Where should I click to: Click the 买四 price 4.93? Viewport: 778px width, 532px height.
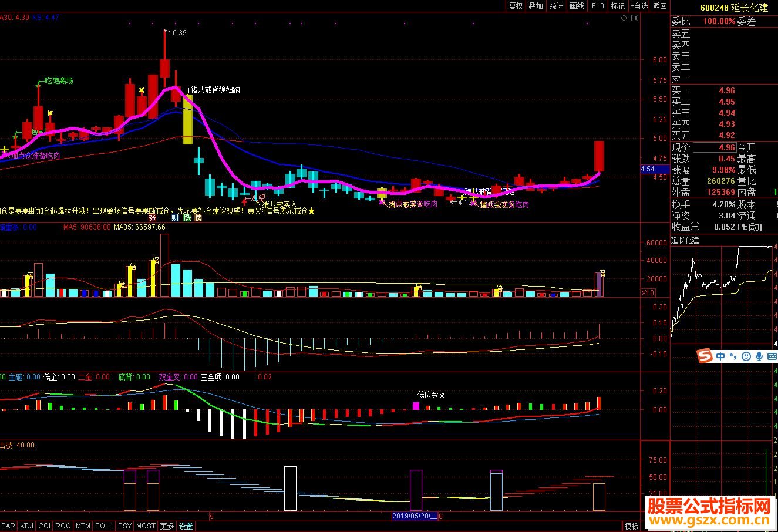click(x=726, y=124)
